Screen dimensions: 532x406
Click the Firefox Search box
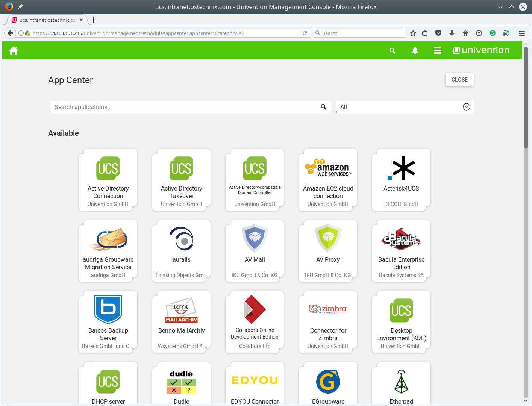point(359,33)
